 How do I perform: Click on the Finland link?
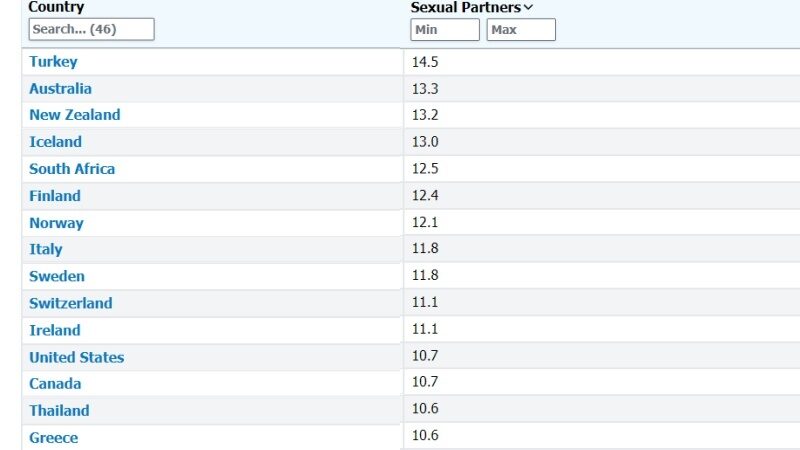[55, 196]
